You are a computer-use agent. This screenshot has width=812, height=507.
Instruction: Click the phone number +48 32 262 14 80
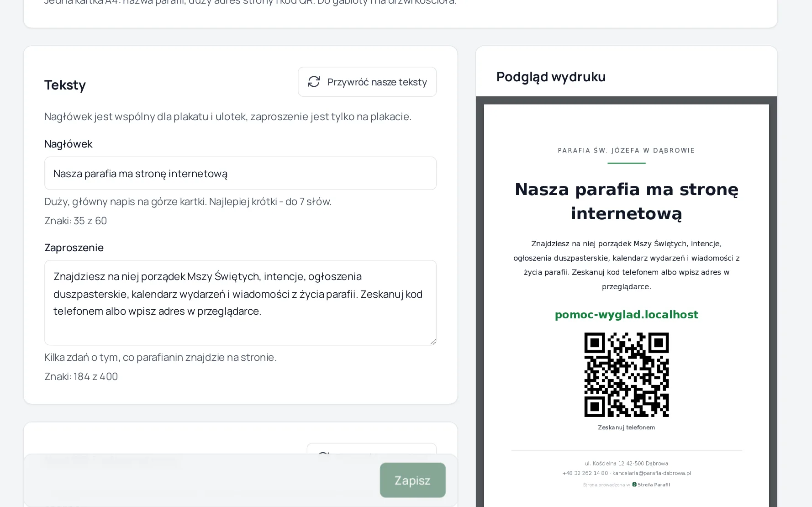point(585,473)
